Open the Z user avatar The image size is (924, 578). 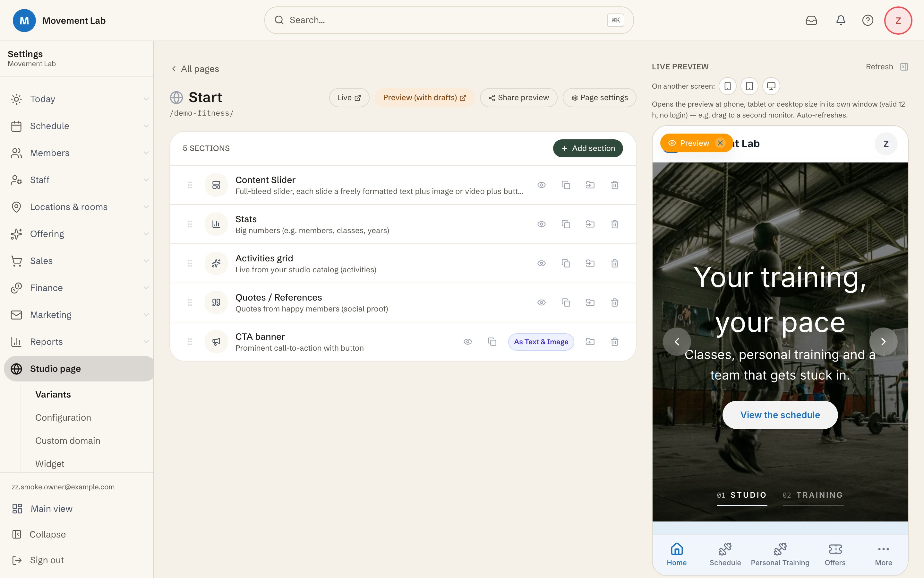(898, 20)
